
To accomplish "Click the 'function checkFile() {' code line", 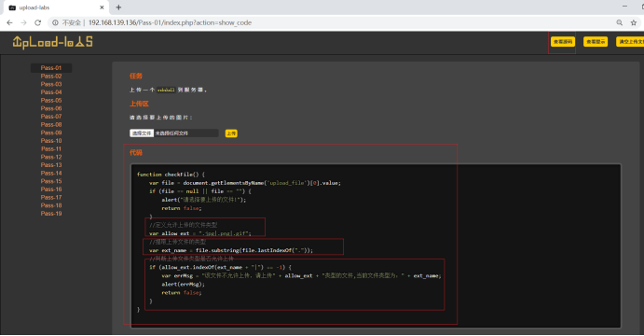I will click(171, 175).
